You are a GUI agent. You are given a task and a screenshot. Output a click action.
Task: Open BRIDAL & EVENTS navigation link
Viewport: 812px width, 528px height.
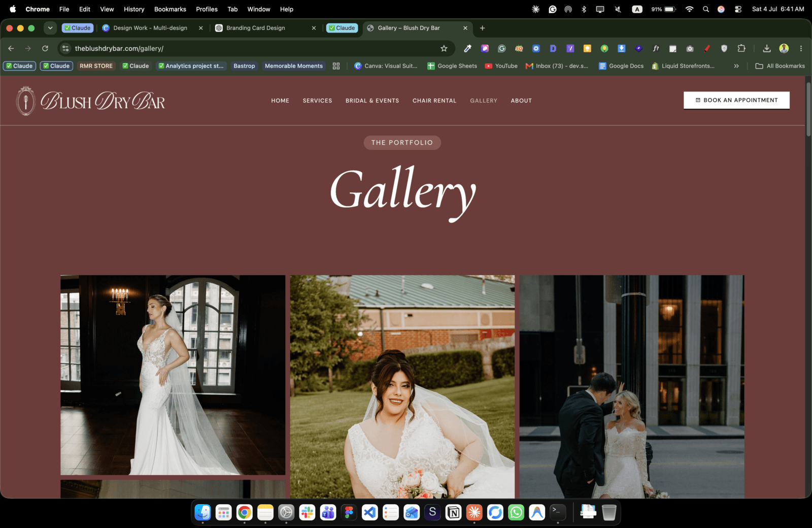(372, 101)
